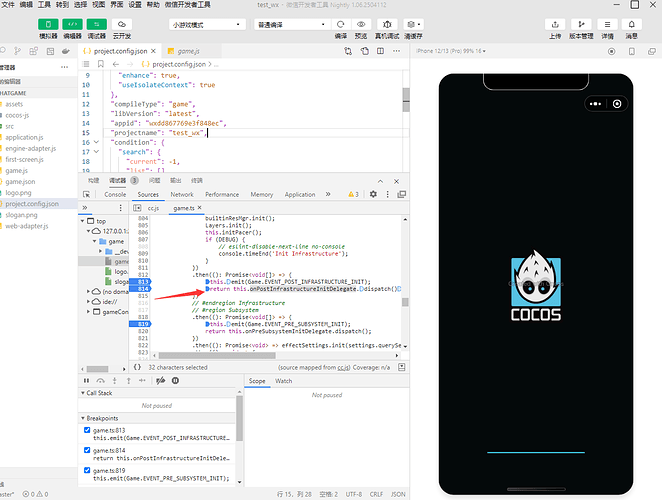Open 版本管理 version management
662x500 pixels.
[581, 24]
